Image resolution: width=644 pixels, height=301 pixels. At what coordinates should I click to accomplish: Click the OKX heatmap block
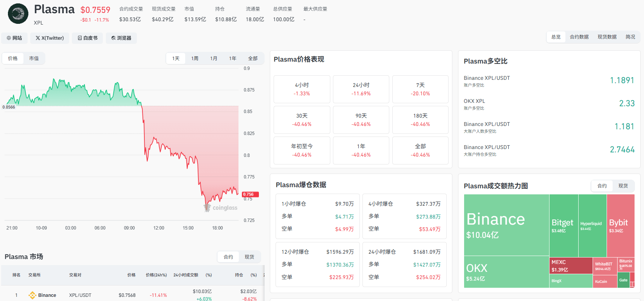pos(506,272)
